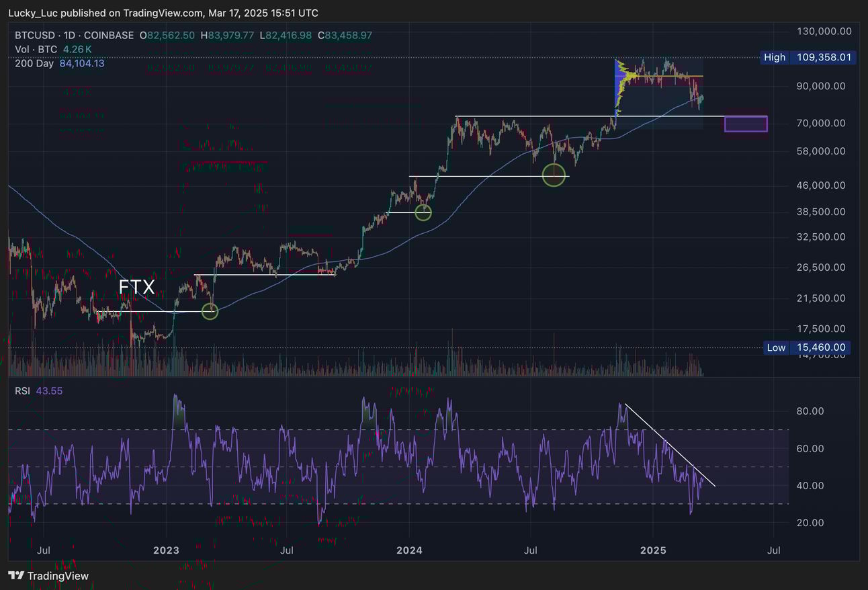
Task: Click the RSI 43.55 indicator legend
Action: click(39, 390)
